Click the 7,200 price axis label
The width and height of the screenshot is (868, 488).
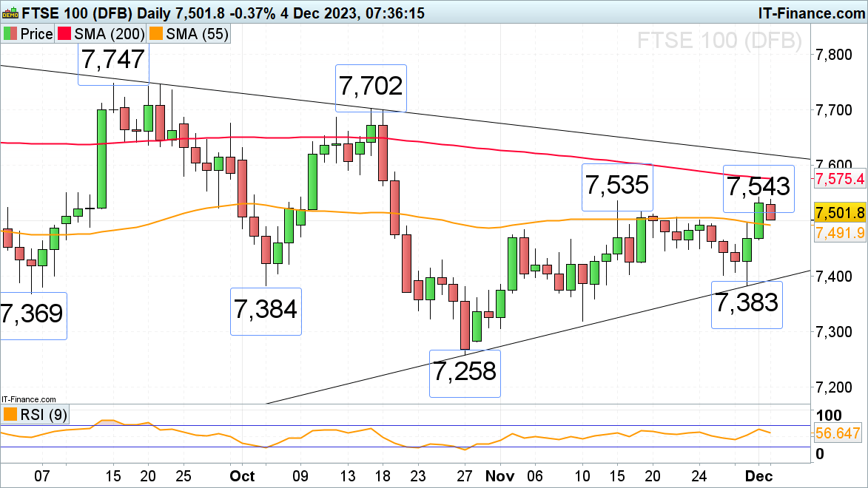(x=834, y=387)
